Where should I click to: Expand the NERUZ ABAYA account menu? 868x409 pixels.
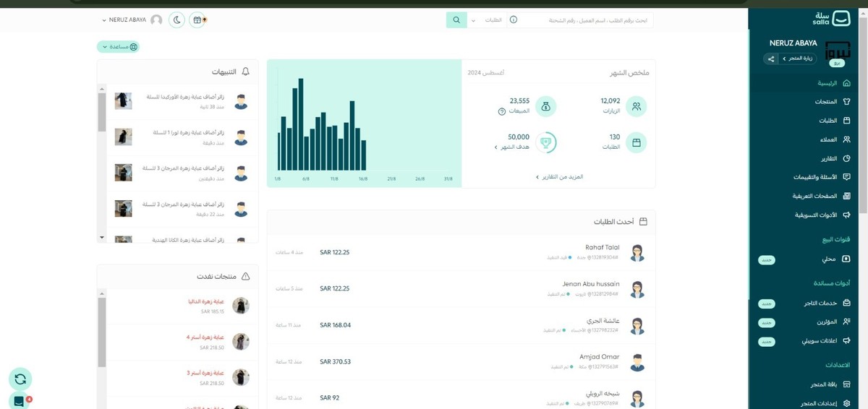pos(127,20)
